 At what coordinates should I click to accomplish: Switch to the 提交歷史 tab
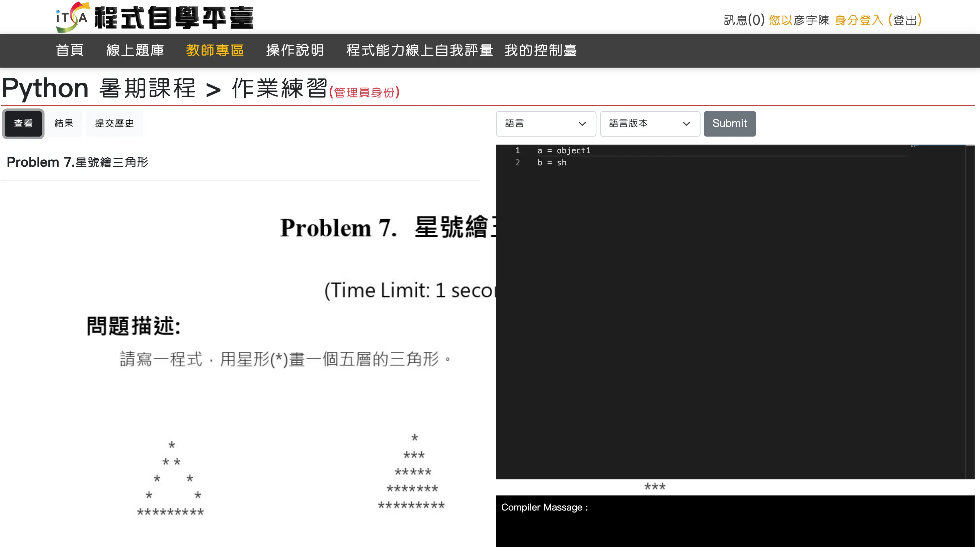[114, 124]
